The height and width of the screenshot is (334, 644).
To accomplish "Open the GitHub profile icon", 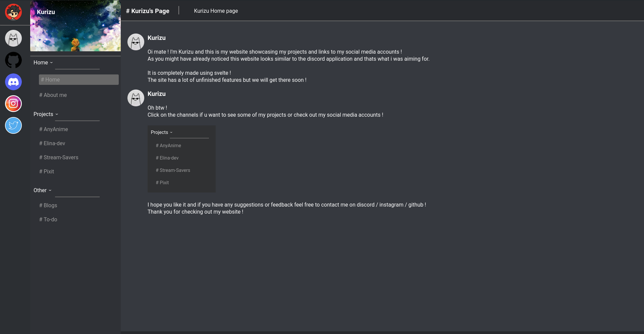I will (13, 60).
